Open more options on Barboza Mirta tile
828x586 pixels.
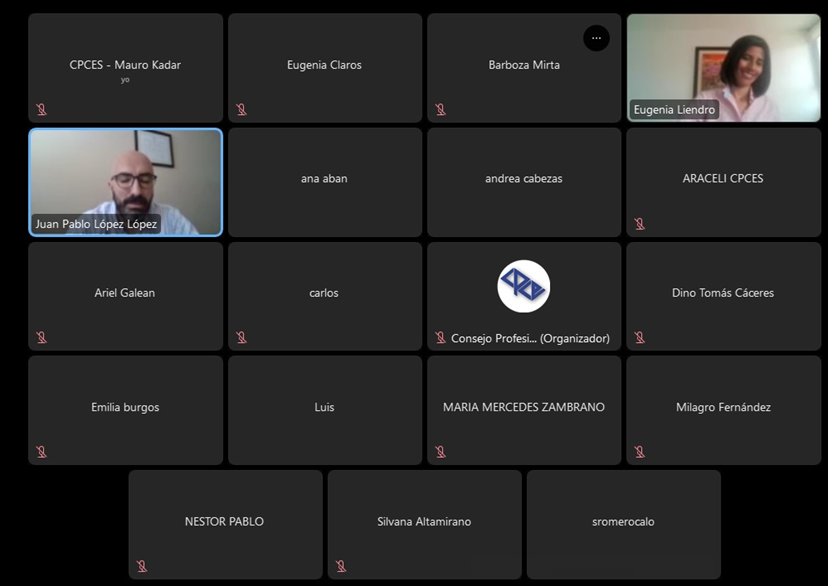596,38
